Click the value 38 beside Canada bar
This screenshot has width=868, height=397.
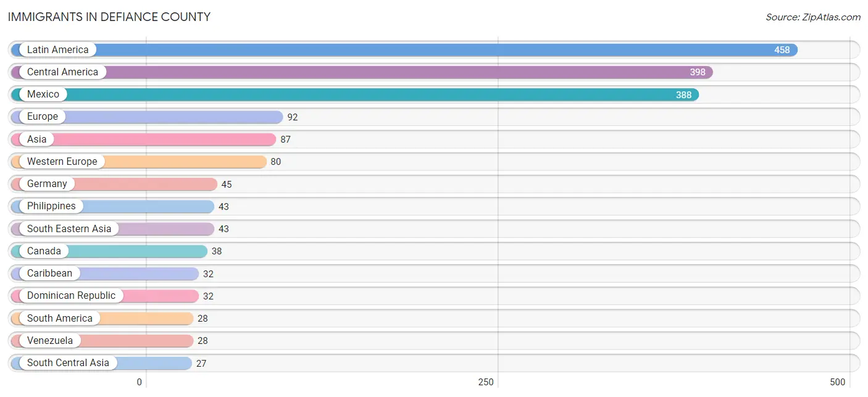point(217,251)
